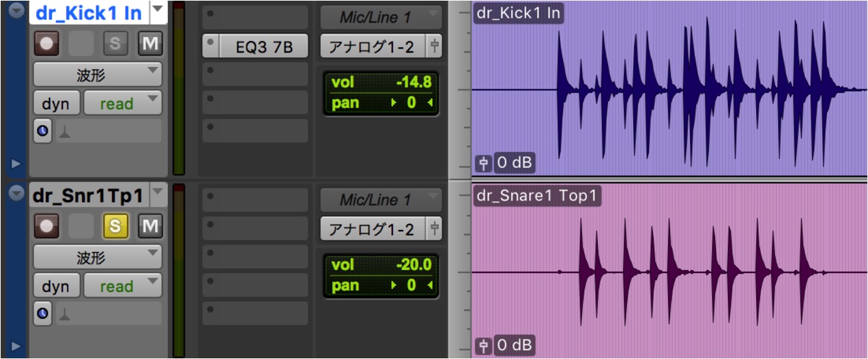Open automation mode read menu on dr_Kick1 In
Viewport: 868px width, 359px height.
tap(123, 104)
